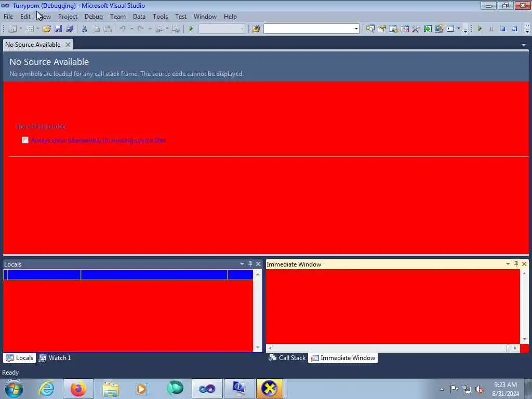The height and width of the screenshot is (399, 532).
Task: Open the File menu
Action: point(8,16)
